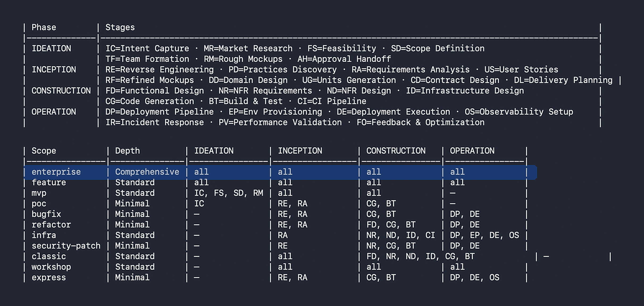Click the text FO=Feedback & Optimization
Viewport: 644px width, 306px height.
coord(421,123)
